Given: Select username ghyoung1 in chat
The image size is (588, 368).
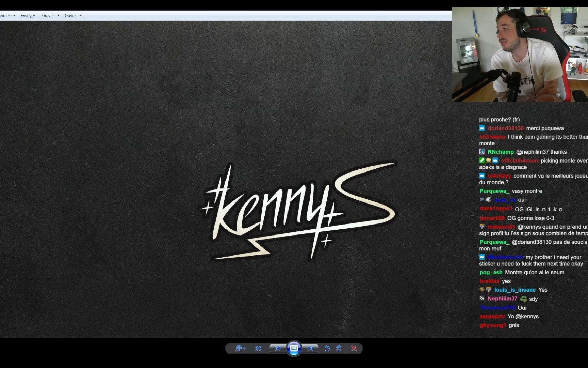Looking at the screenshot, I should tap(493, 325).
